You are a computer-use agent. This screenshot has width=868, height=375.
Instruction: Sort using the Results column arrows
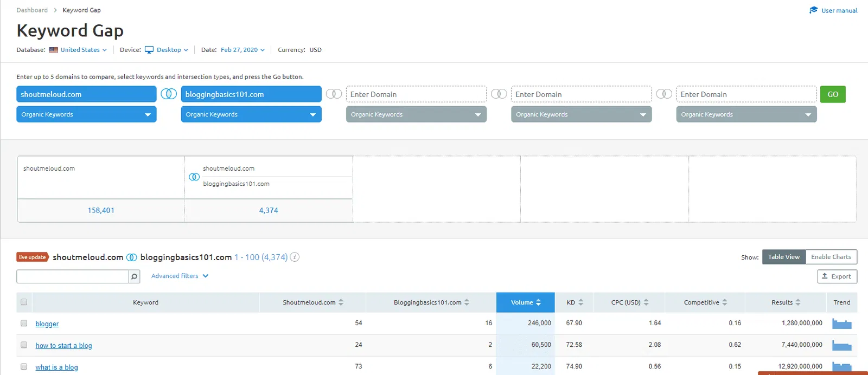798,302
